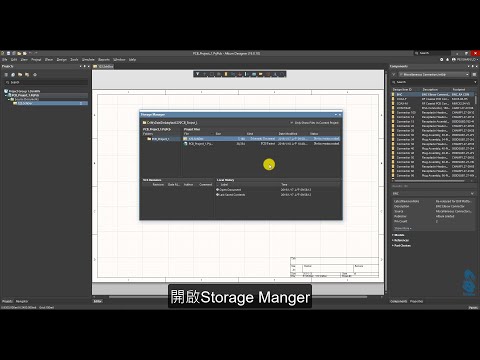Expand the Models section in component details
This screenshot has width=480, height=360.
click(x=398, y=235)
